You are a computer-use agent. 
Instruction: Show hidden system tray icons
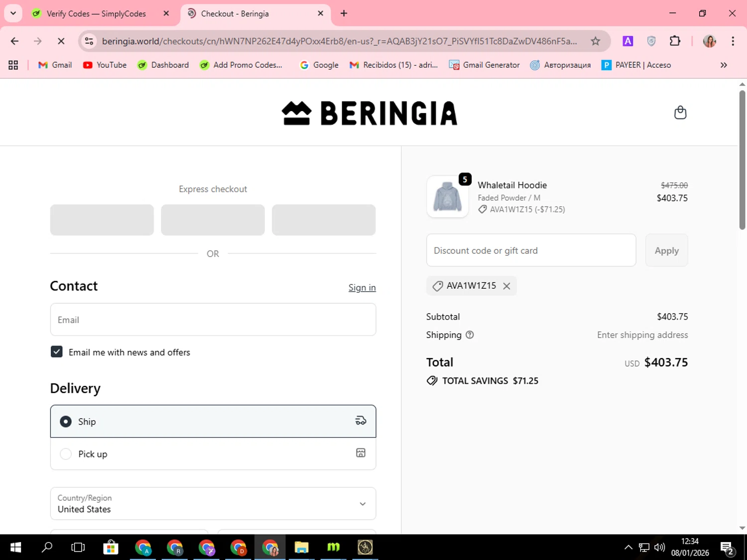click(x=628, y=548)
